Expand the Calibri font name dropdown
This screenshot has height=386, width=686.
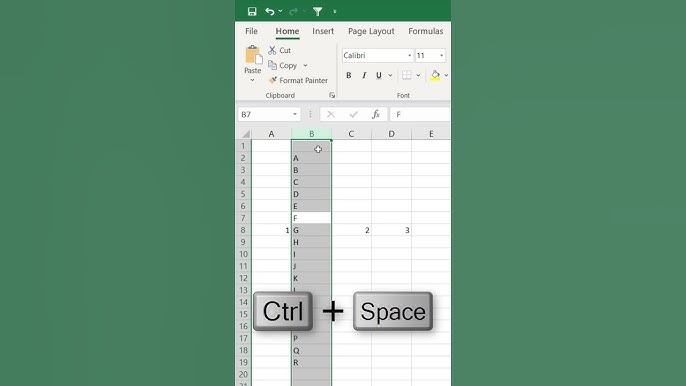[409, 56]
